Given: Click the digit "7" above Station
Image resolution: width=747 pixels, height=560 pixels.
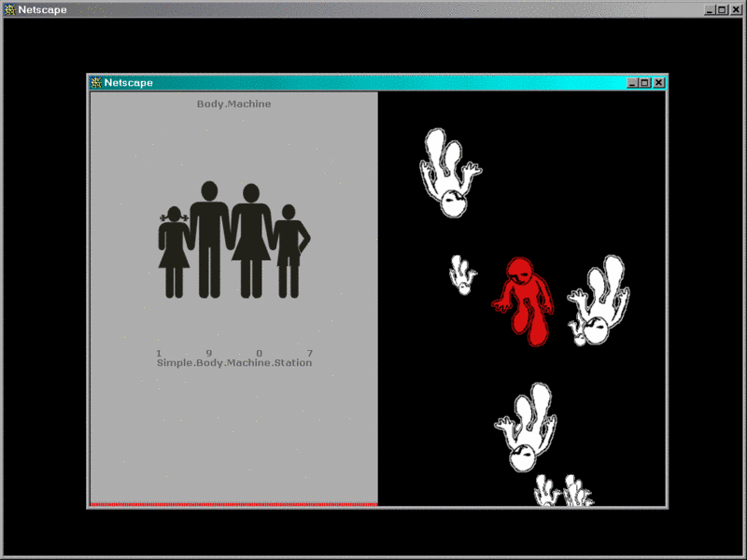Looking at the screenshot, I should pyautogui.click(x=310, y=354).
